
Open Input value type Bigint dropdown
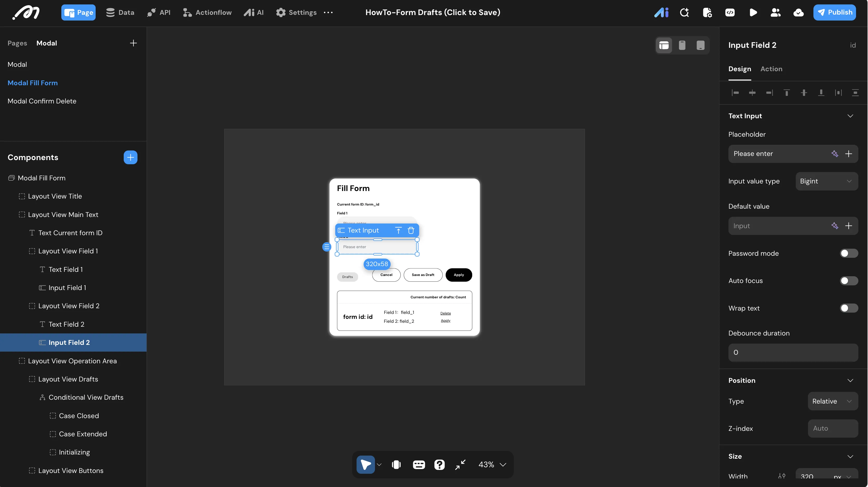tap(827, 181)
